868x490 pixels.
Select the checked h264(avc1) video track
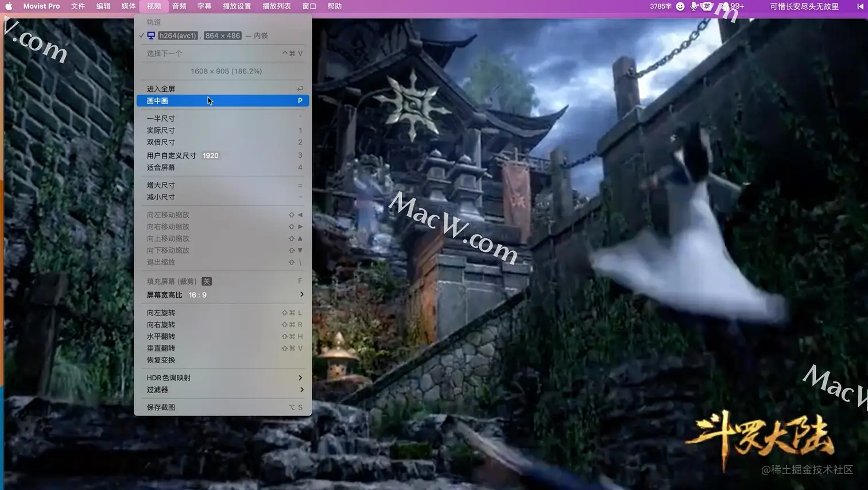click(x=223, y=36)
